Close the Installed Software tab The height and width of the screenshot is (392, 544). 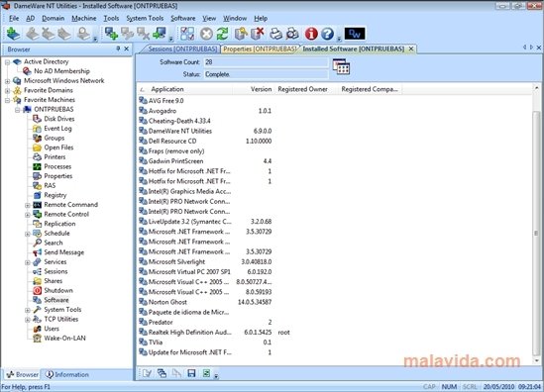pyautogui.click(x=411, y=49)
